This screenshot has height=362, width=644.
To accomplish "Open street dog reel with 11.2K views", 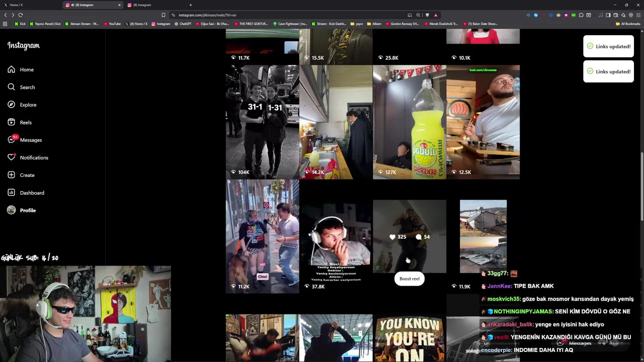I will [x=262, y=236].
